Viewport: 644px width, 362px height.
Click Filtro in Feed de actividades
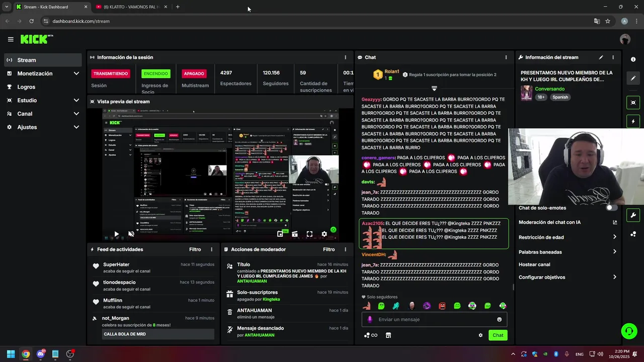(195, 249)
